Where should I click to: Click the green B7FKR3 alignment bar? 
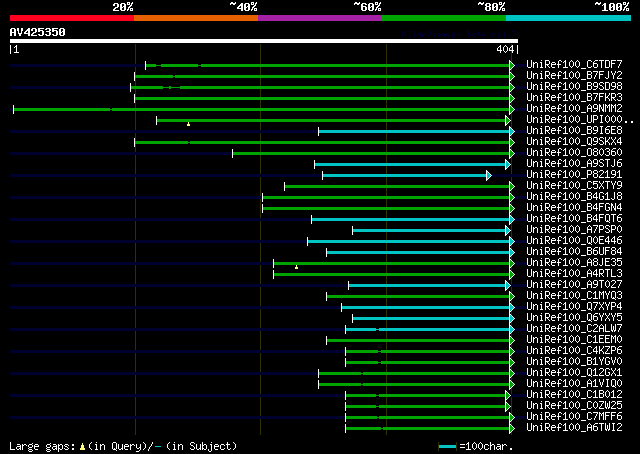[x=322, y=98]
